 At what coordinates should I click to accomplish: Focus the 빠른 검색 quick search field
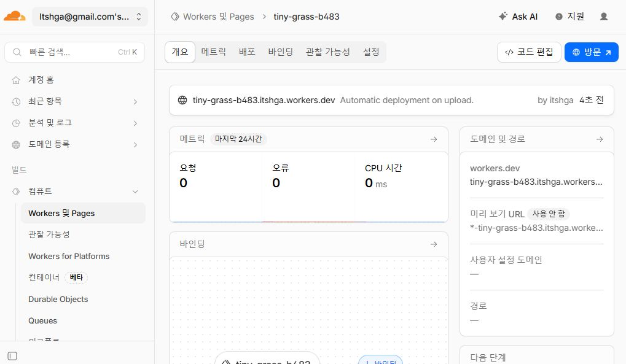(x=75, y=52)
